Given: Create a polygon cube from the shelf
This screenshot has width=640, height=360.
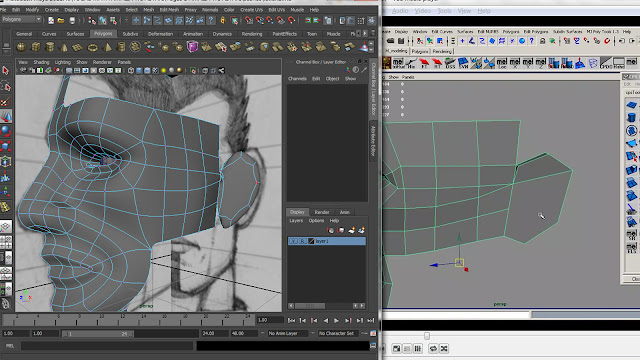Looking at the screenshot, I should click(x=36, y=47).
